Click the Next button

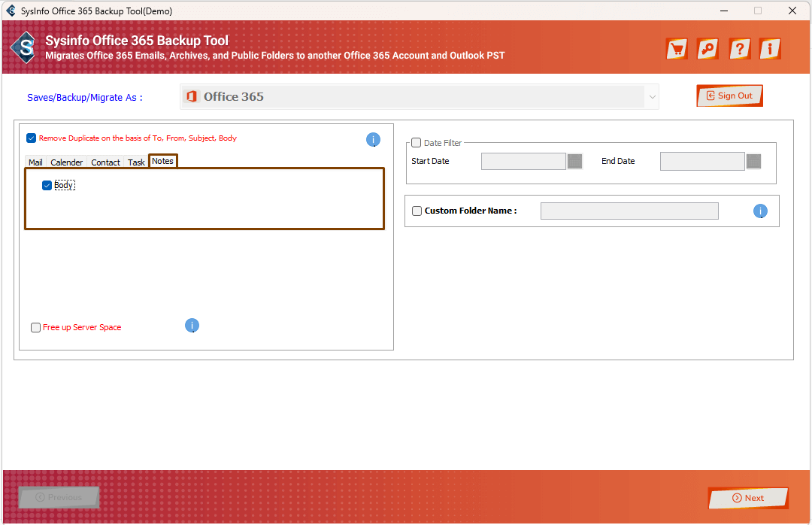tap(747, 498)
